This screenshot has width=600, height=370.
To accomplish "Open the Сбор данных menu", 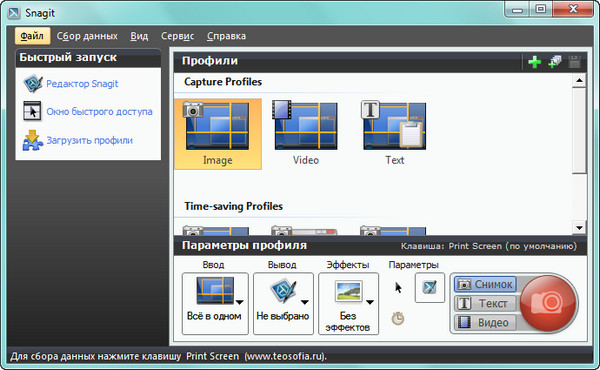I will pyautogui.click(x=87, y=36).
